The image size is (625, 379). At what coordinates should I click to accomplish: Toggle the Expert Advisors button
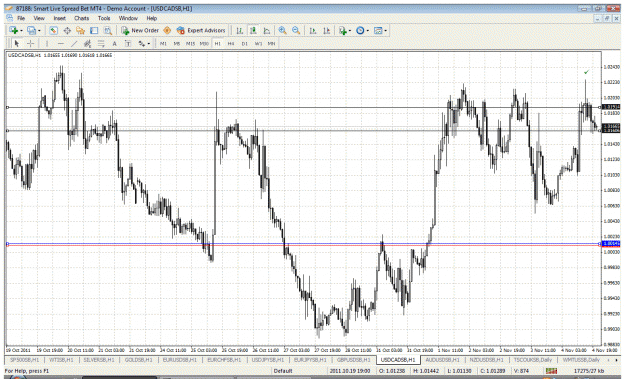201,30
